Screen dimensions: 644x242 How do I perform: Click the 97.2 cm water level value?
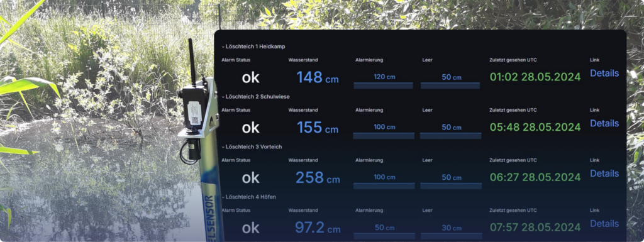pyautogui.click(x=318, y=228)
